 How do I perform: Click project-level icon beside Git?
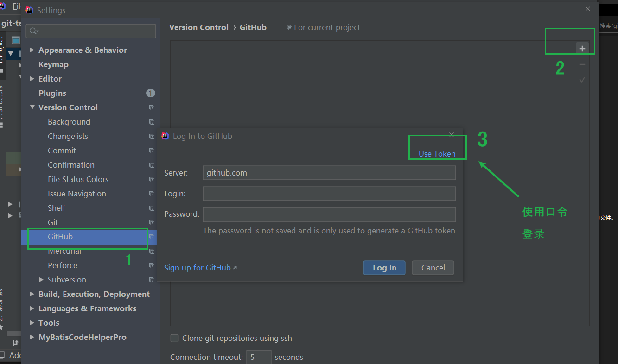tap(152, 222)
